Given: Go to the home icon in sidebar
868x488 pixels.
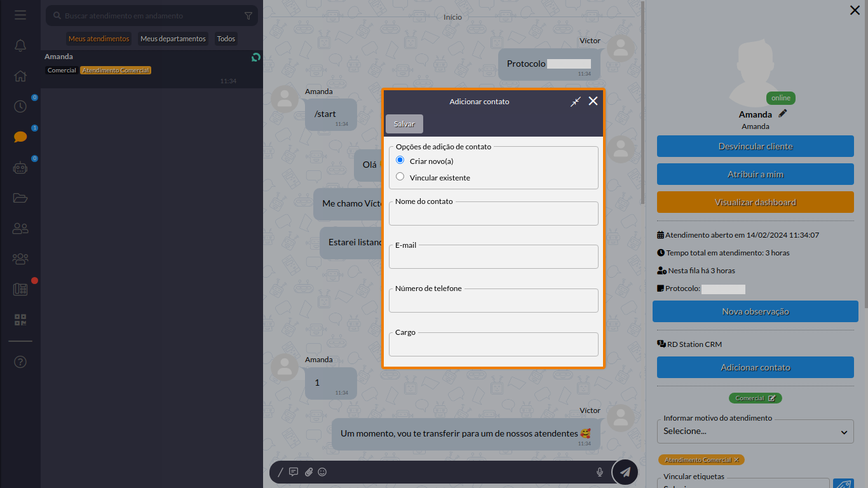Looking at the screenshot, I should point(20,76).
